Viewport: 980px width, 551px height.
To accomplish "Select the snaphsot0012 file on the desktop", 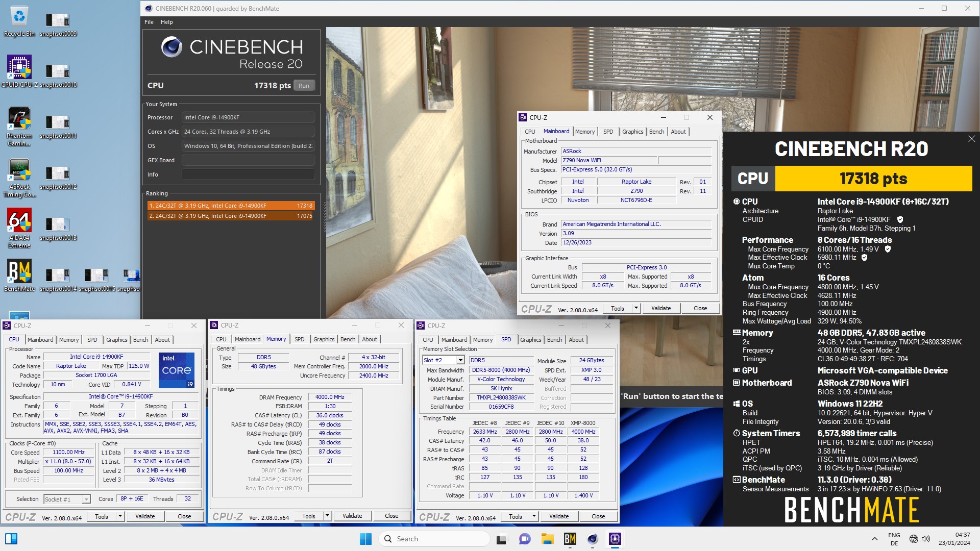I will 58,178.
